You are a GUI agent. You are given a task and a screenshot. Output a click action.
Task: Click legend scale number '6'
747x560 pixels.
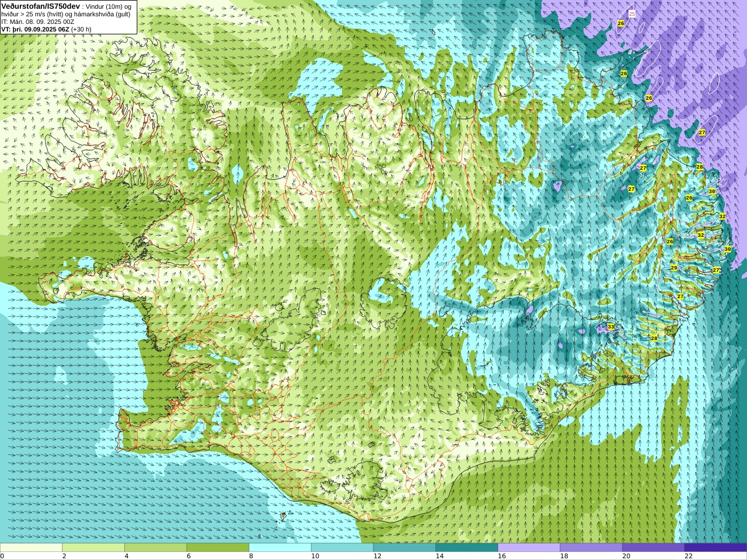click(189, 556)
